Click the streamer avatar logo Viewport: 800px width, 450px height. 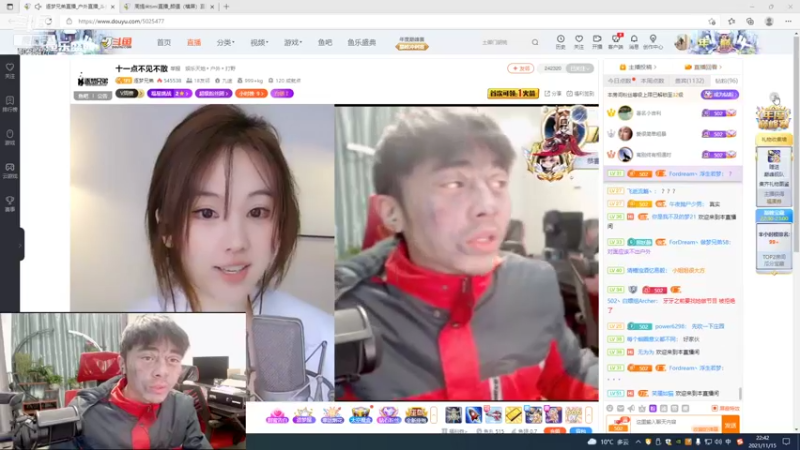(x=92, y=79)
